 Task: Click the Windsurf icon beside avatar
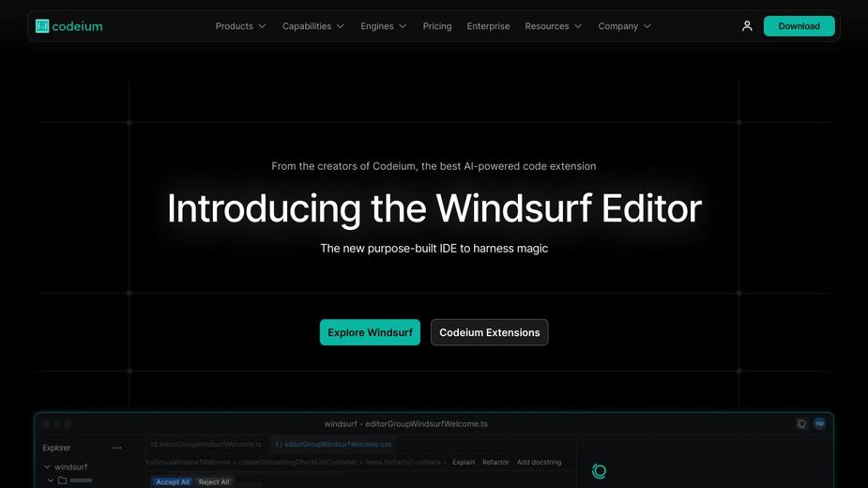click(801, 424)
